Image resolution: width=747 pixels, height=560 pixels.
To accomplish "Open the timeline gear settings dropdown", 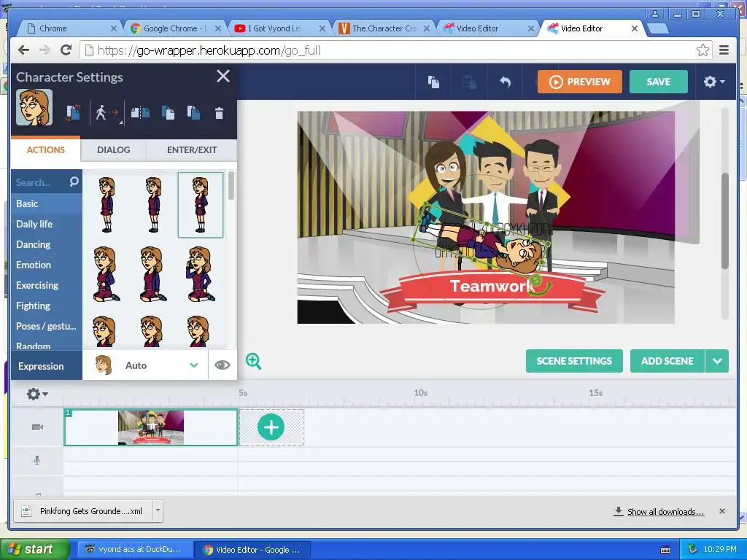I will tap(37, 394).
